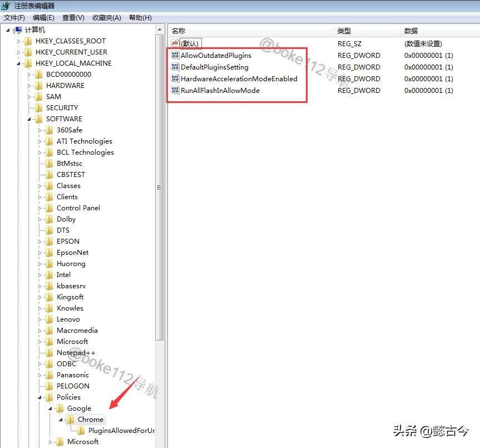Click the CBSTEST folder icon
This screenshot has width=480, height=448.
point(50,175)
